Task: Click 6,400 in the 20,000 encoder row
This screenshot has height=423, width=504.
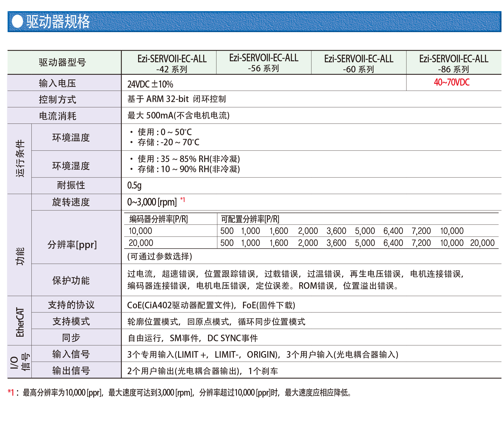Action: point(393,243)
